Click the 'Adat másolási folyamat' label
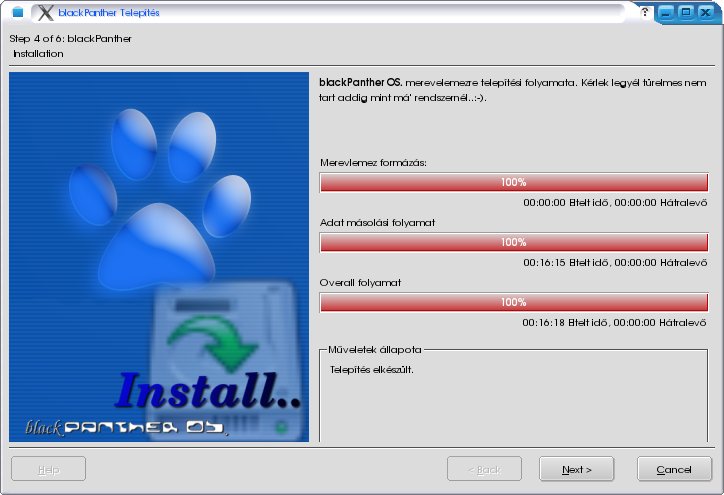Image resolution: width=724 pixels, height=495 pixels. [x=377, y=223]
